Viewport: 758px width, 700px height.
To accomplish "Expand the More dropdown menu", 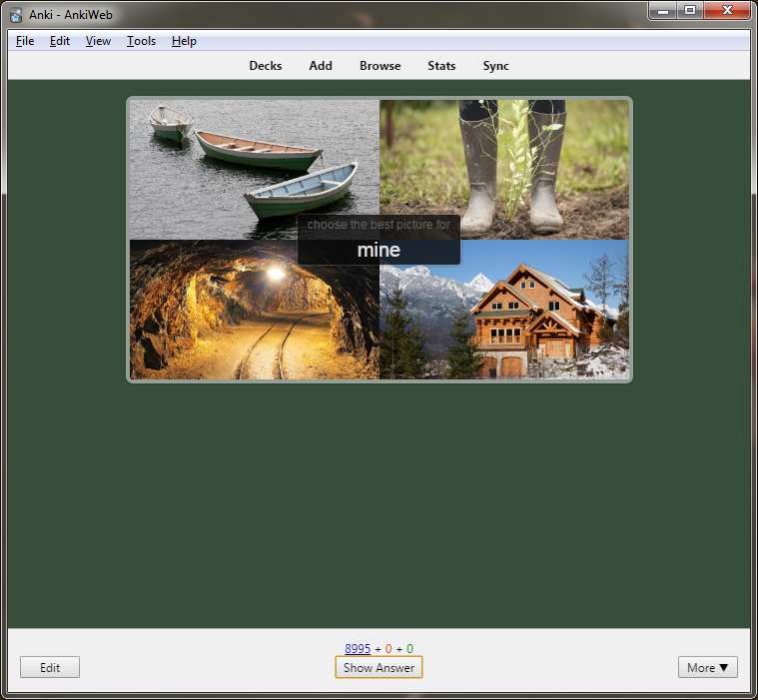I will click(708, 668).
